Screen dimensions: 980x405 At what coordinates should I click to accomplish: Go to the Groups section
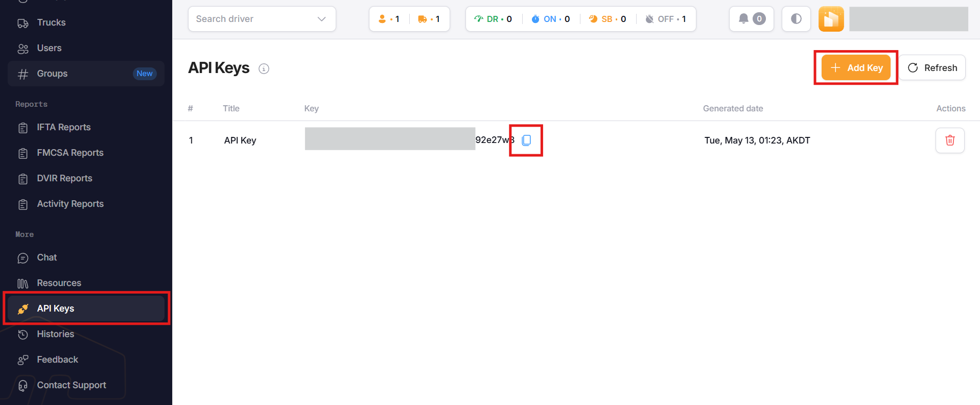point(52,74)
